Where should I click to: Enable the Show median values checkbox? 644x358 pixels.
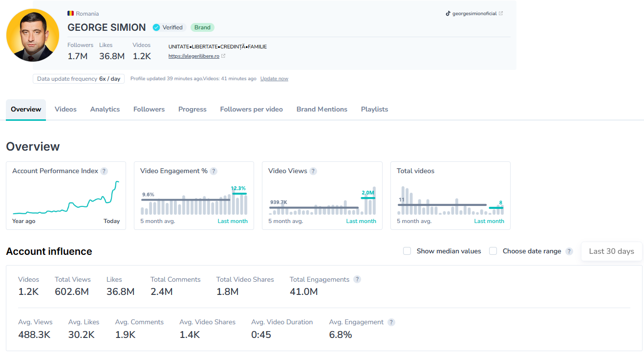pos(407,251)
